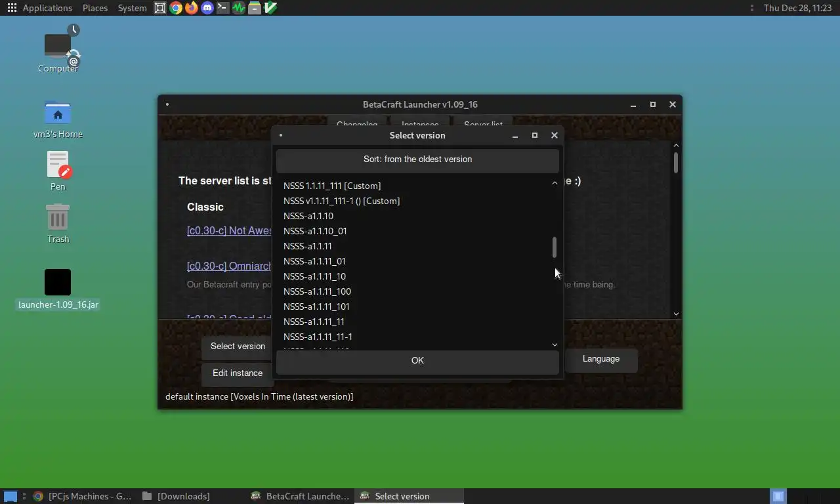
Task: Open the System menu
Action: point(132,8)
